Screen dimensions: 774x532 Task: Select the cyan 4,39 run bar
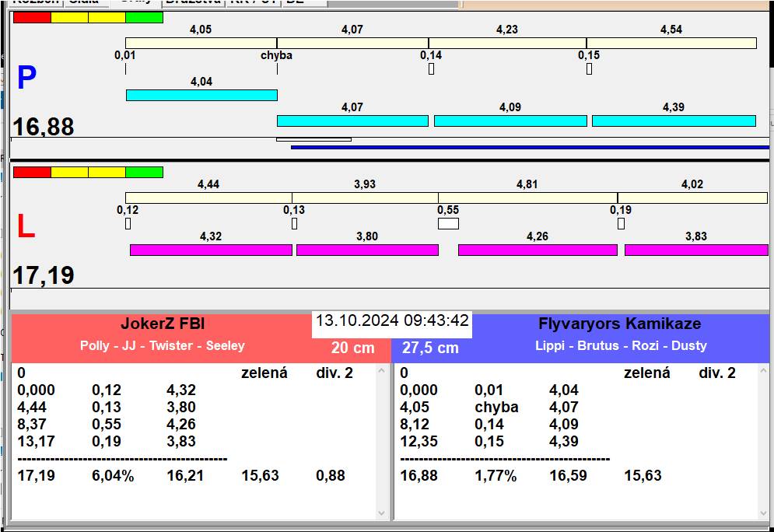tap(674, 121)
